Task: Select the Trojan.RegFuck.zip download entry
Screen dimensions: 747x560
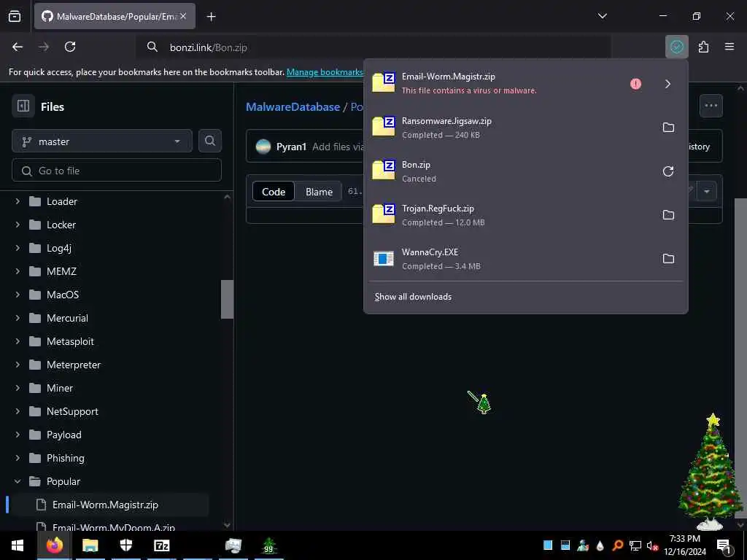Action: tap(510, 215)
